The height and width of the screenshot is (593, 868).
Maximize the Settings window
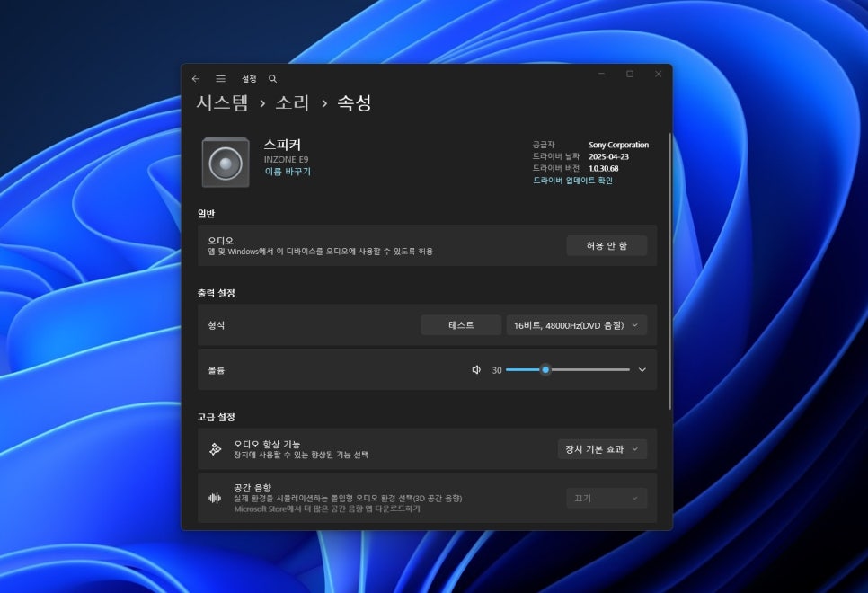pos(629,74)
